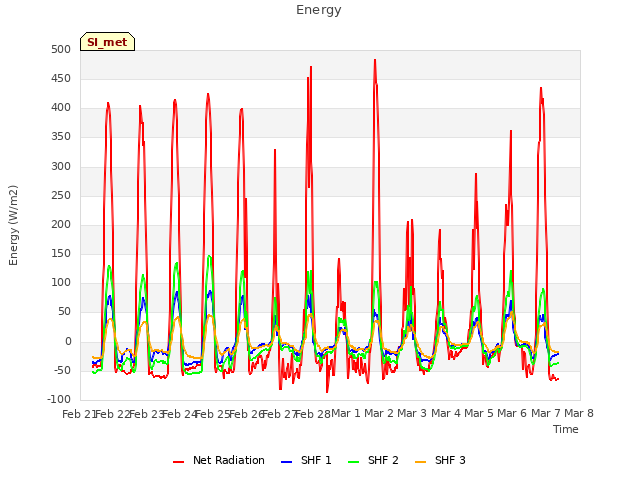This screenshot has height=480, width=640.
Task: Click the Time x-axis label
Action: pos(566,429)
